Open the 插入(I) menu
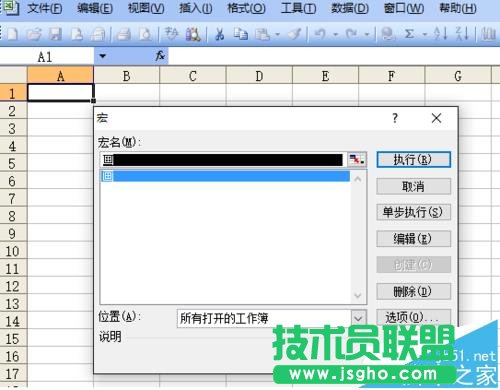This screenshot has height=390, width=500. point(195,8)
